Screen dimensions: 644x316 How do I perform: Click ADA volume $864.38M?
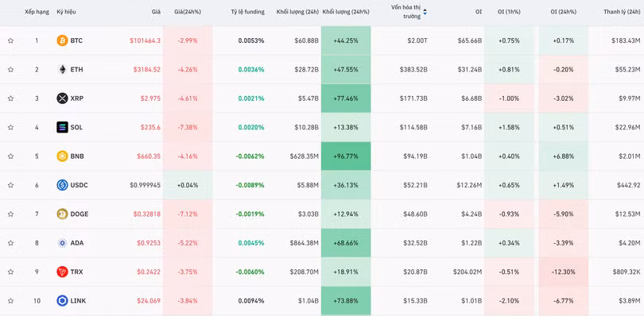(x=304, y=243)
